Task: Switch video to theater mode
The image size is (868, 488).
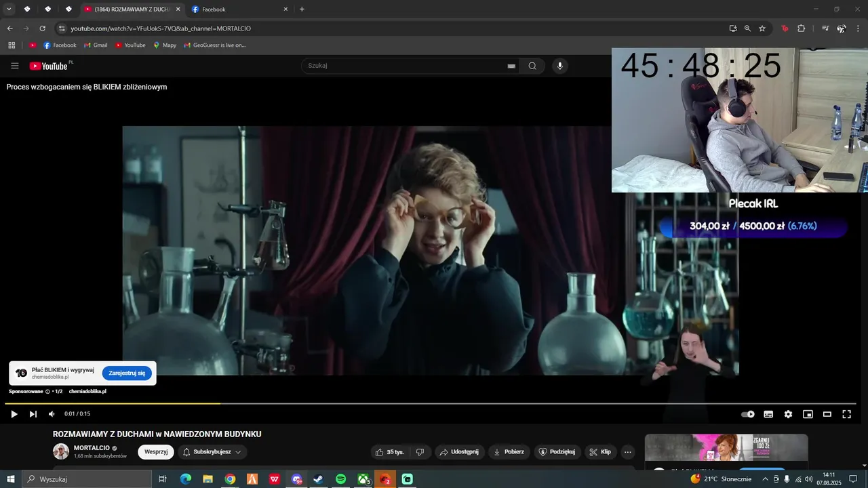Action: tap(827, 414)
